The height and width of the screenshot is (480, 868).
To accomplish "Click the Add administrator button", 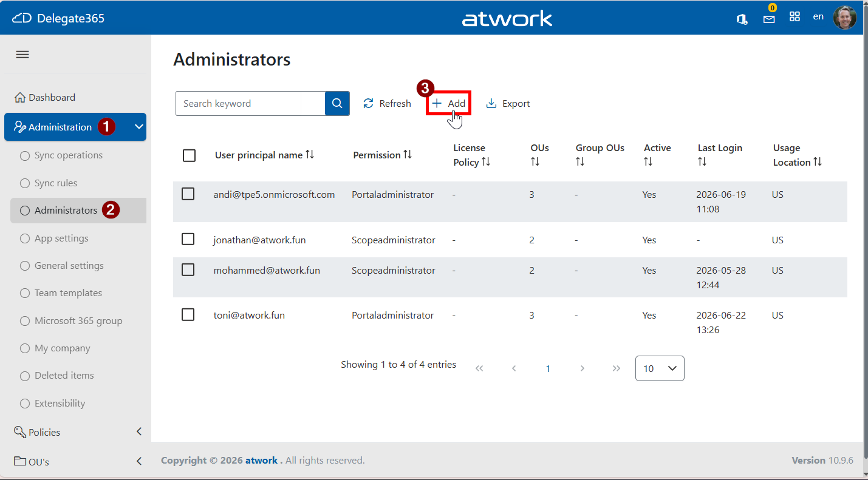I will (x=449, y=103).
